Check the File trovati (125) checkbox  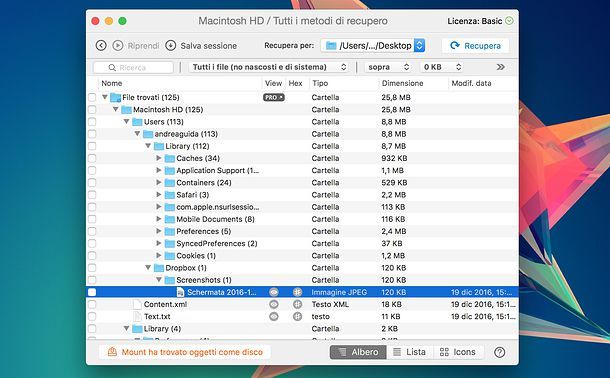(92, 97)
